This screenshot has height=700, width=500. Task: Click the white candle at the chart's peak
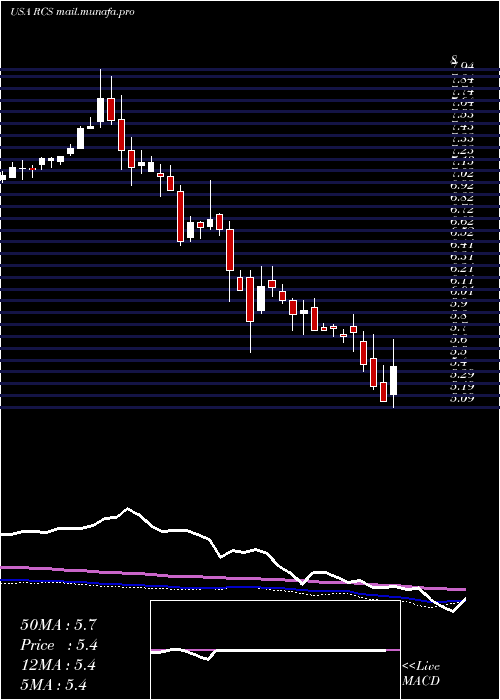coord(100,110)
